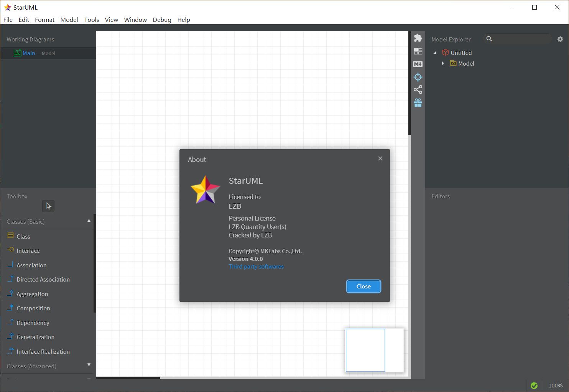Click the search magnifier in Model Explorer

tap(489, 39)
